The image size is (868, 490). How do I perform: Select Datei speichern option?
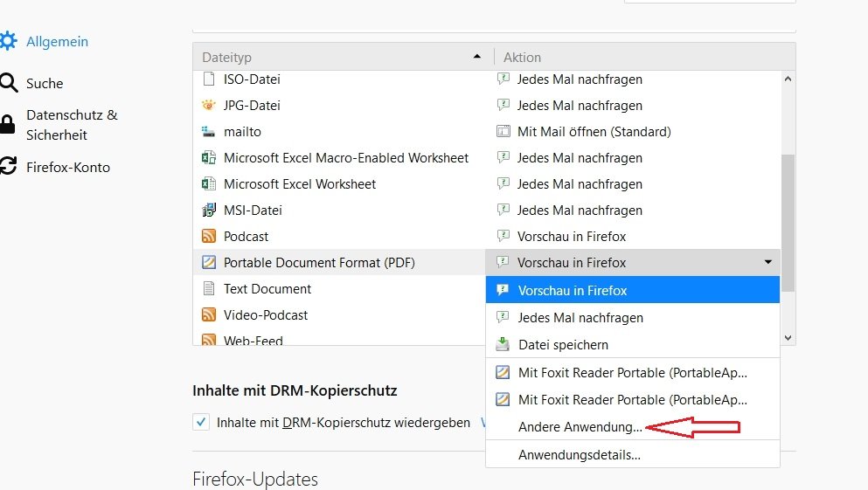point(563,345)
